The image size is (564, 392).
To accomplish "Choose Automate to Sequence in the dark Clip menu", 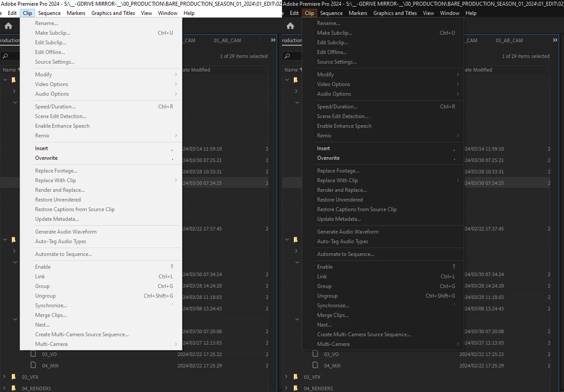I will (x=383, y=254).
